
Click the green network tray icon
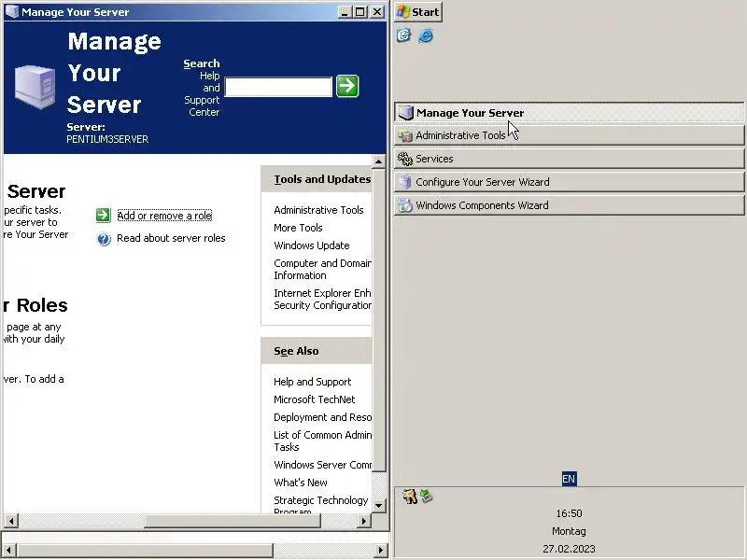pyautogui.click(x=427, y=497)
